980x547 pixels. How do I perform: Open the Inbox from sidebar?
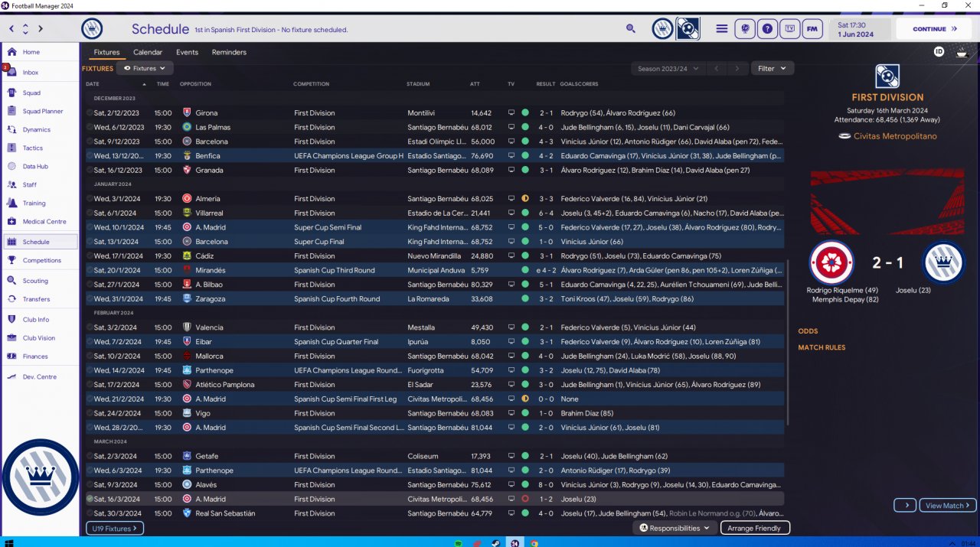click(x=11, y=73)
